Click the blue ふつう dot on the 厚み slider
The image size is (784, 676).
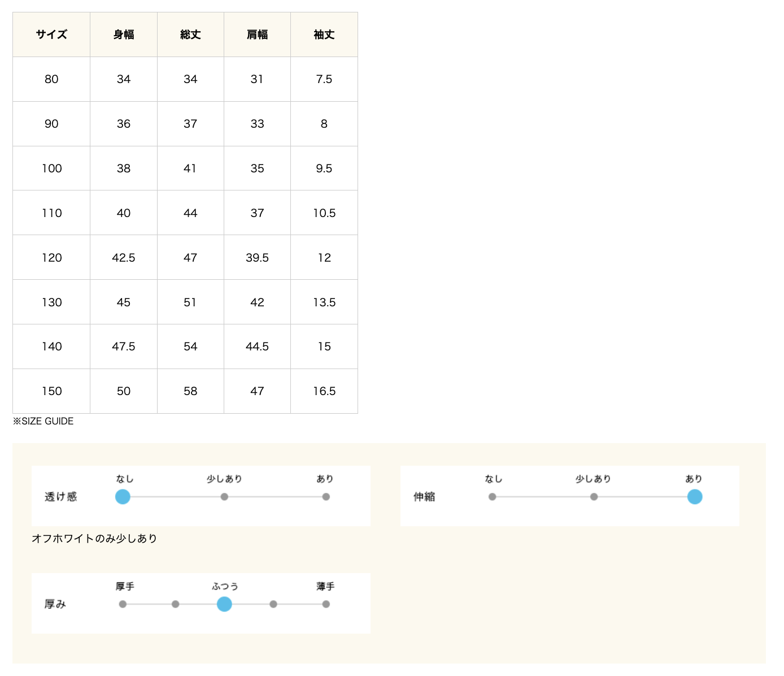click(x=224, y=604)
